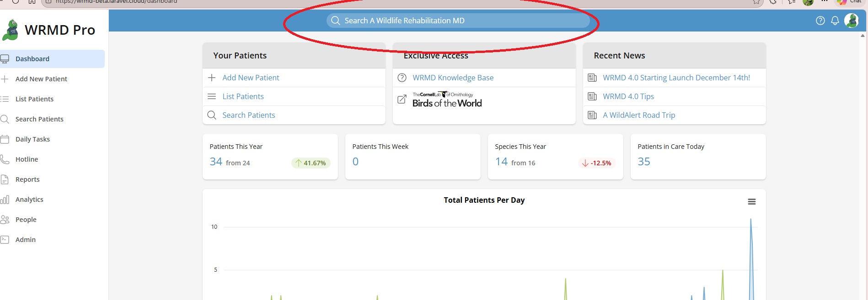Click the Patients This Week value 0
Viewport: 868px width, 300px height.
[x=355, y=162]
